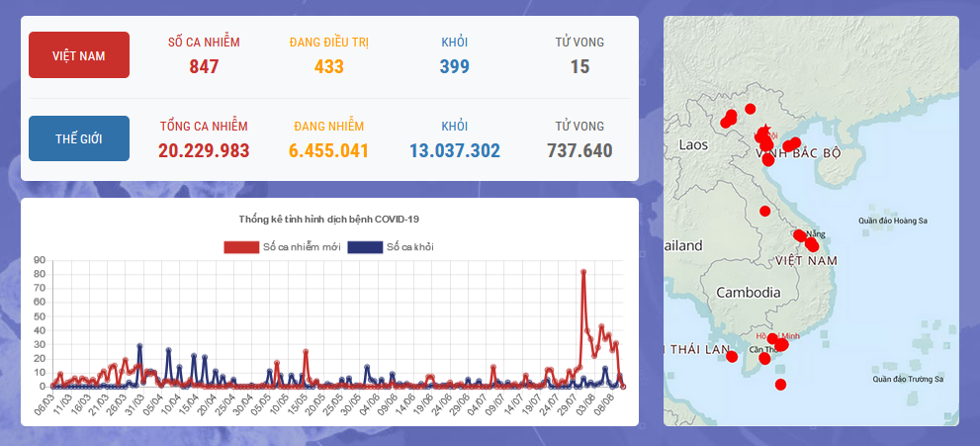
Task: Click the chart title 'Thống kê tình hình dịch bệnh COVID-19'
Action: point(329,219)
